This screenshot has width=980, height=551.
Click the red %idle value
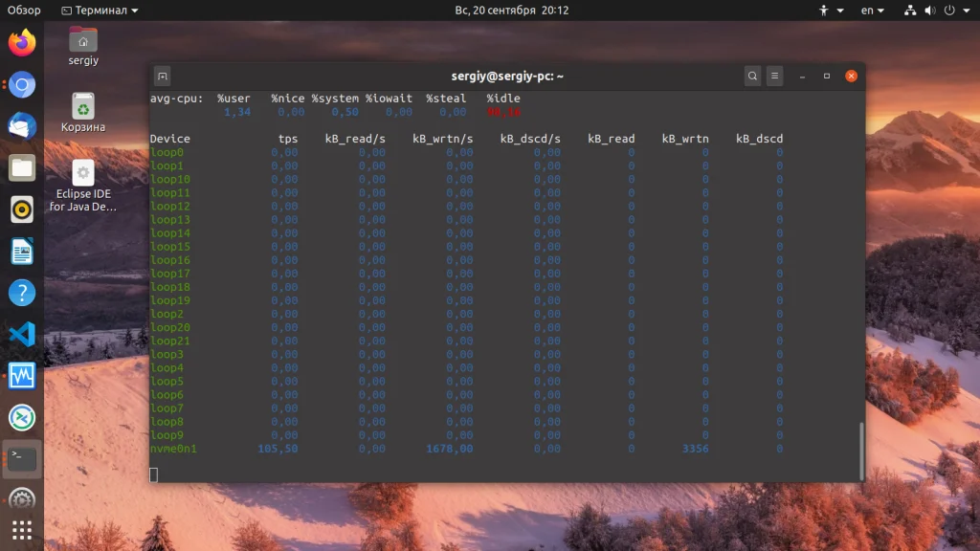pyautogui.click(x=503, y=112)
